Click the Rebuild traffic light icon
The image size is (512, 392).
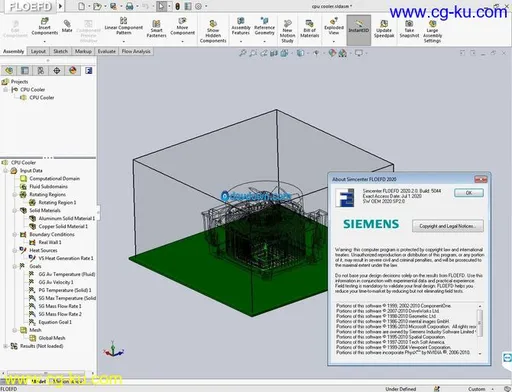pyautogui.click(x=178, y=6)
